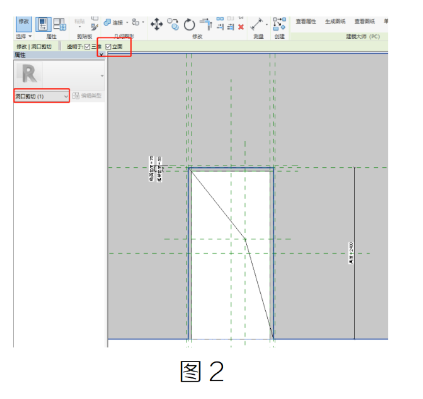Click the Edit Type (编辑类型) button
This screenshot has width=423, height=399.
[87, 96]
